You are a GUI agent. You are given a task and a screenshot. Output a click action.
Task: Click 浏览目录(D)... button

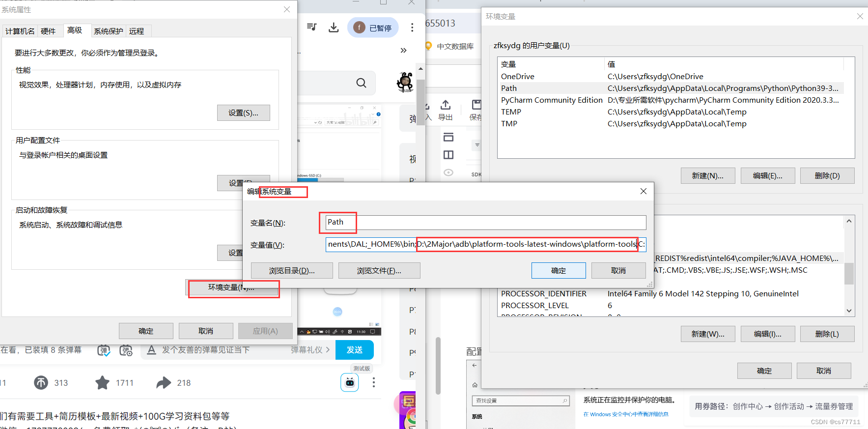(x=292, y=271)
